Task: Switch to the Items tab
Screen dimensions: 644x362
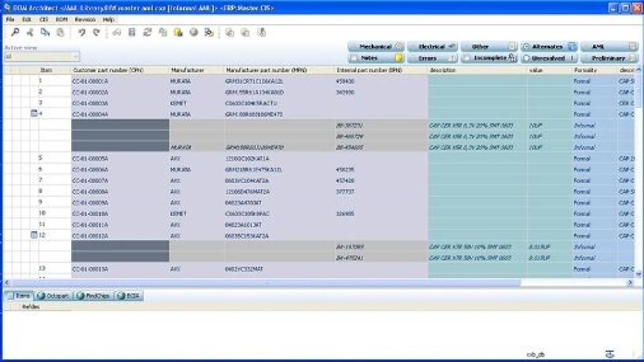Action: pyautogui.click(x=19, y=296)
